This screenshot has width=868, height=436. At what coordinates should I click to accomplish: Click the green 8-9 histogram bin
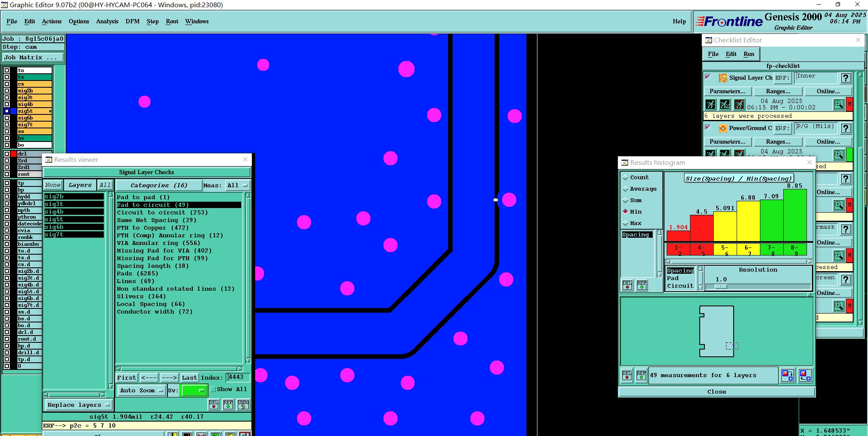pyautogui.click(x=795, y=250)
